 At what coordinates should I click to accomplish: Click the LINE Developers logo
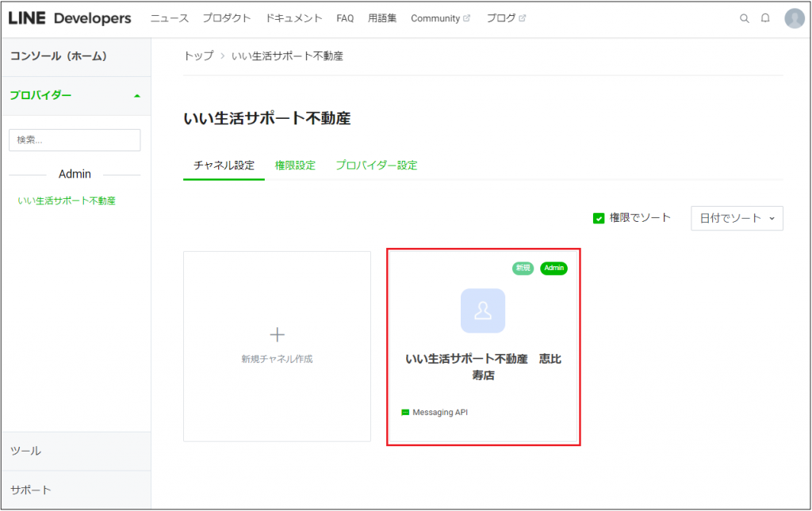click(70, 18)
